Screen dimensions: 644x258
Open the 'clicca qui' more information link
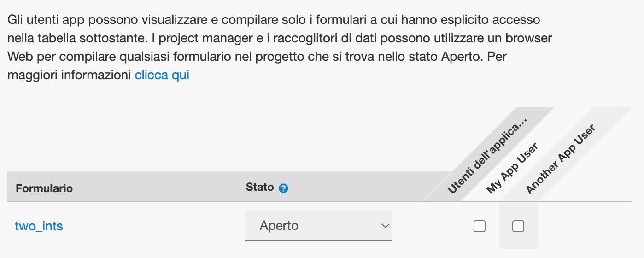[162, 75]
